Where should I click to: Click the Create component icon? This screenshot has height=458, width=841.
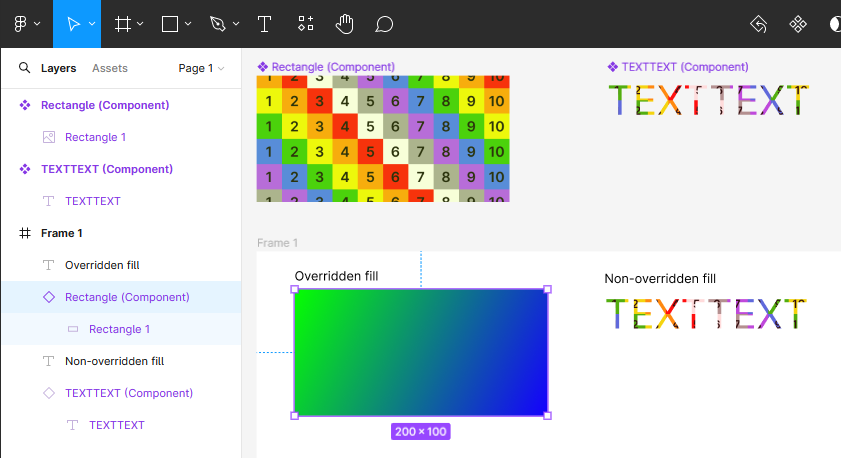tap(798, 24)
